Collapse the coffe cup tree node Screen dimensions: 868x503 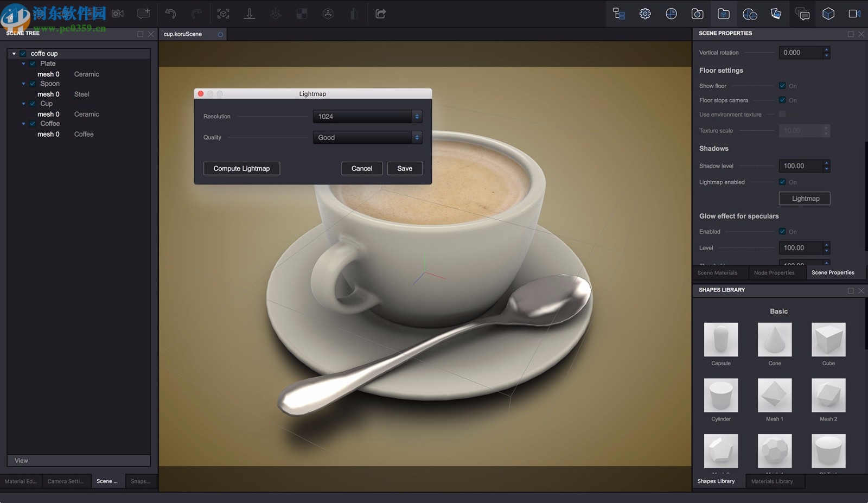click(14, 54)
